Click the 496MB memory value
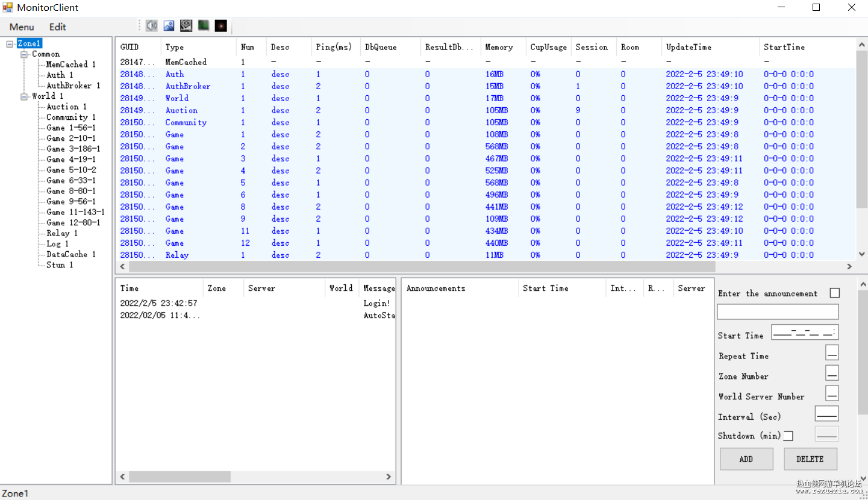This screenshot has height=500, width=868. (496, 195)
